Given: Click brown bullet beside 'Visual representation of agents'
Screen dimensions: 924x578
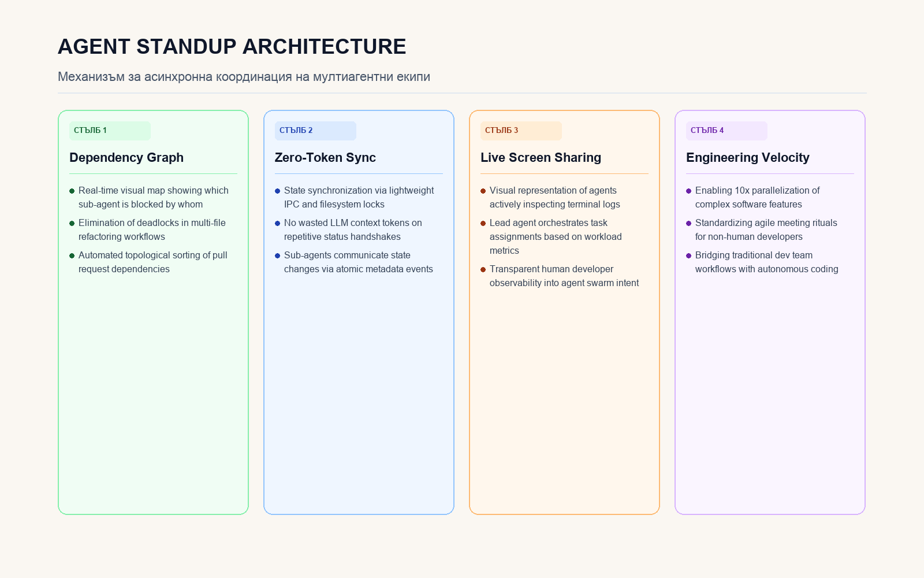Looking at the screenshot, I should pyautogui.click(x=483, y=191).
